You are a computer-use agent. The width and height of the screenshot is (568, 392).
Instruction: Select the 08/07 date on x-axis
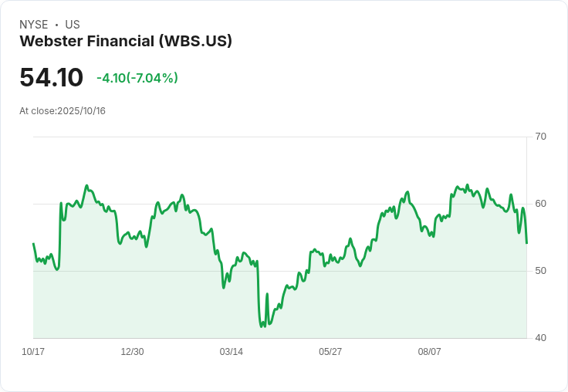(430, 352)
